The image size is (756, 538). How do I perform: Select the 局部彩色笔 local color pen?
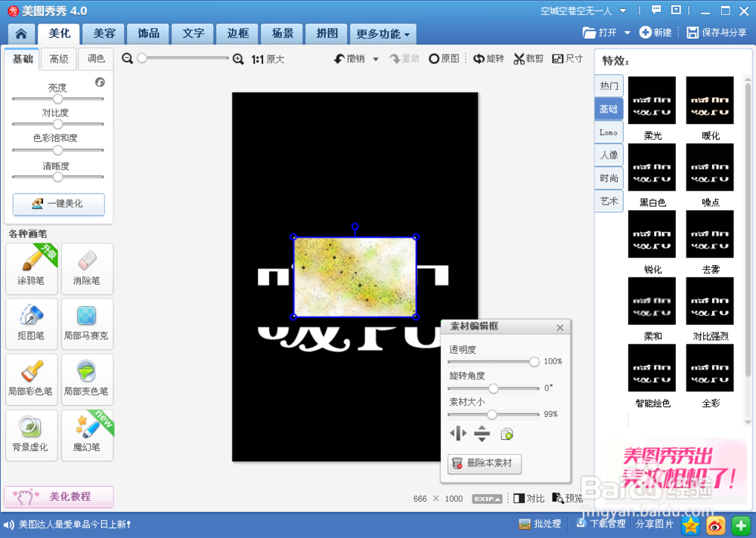[31, 379]
